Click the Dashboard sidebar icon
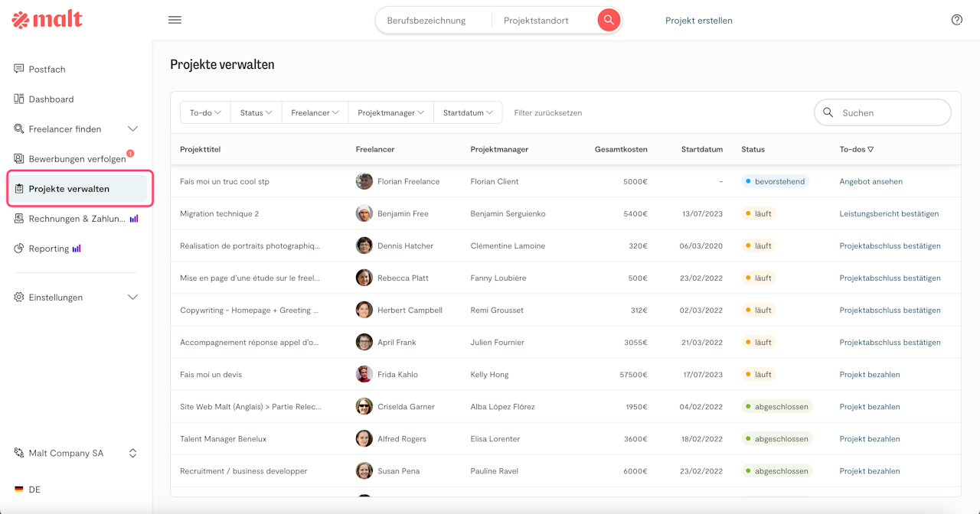The width and height of the screenshot is (980, 514). click(x=19, y=99)
